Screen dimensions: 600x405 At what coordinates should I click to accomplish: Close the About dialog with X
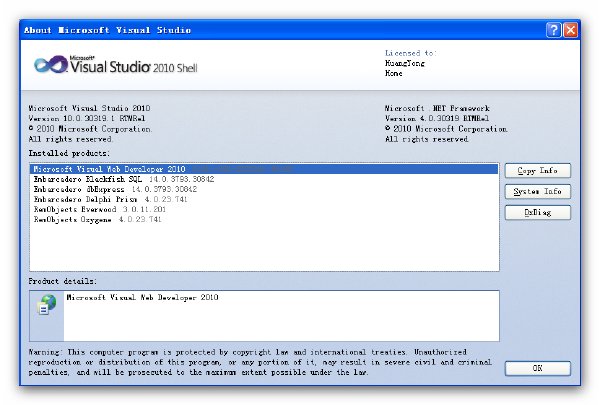(571, 30)
